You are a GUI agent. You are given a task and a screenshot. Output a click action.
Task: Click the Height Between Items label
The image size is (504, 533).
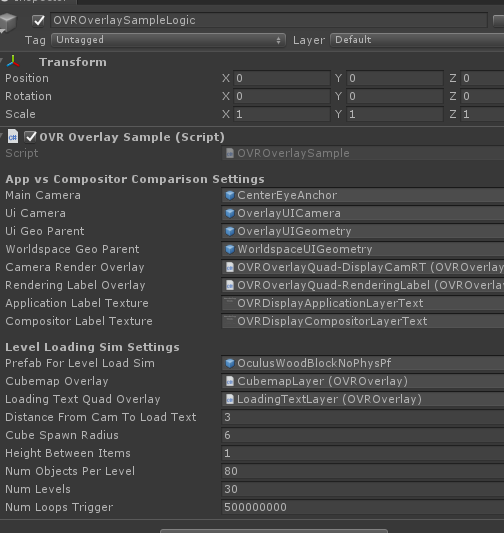point(68,453)
